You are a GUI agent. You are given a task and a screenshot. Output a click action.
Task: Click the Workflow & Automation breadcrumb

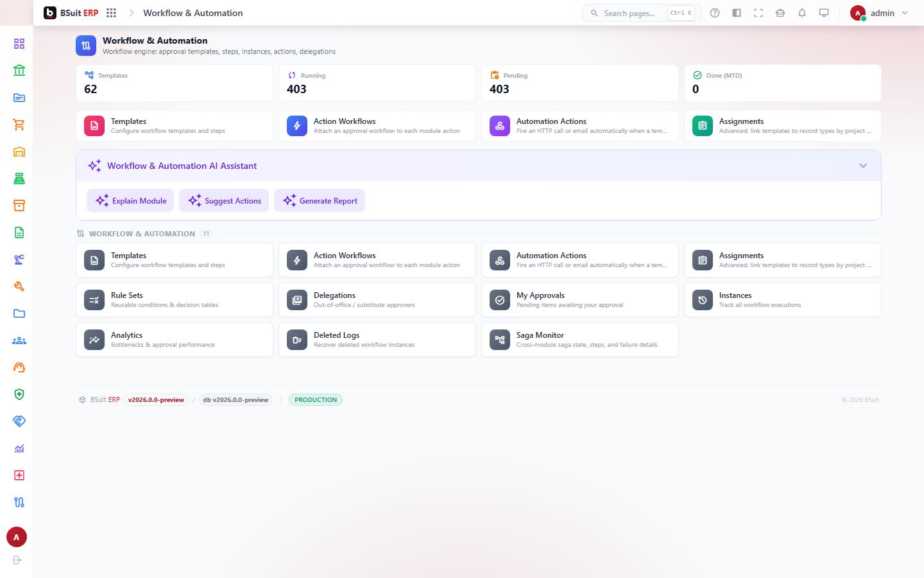[x=193, y=13]
